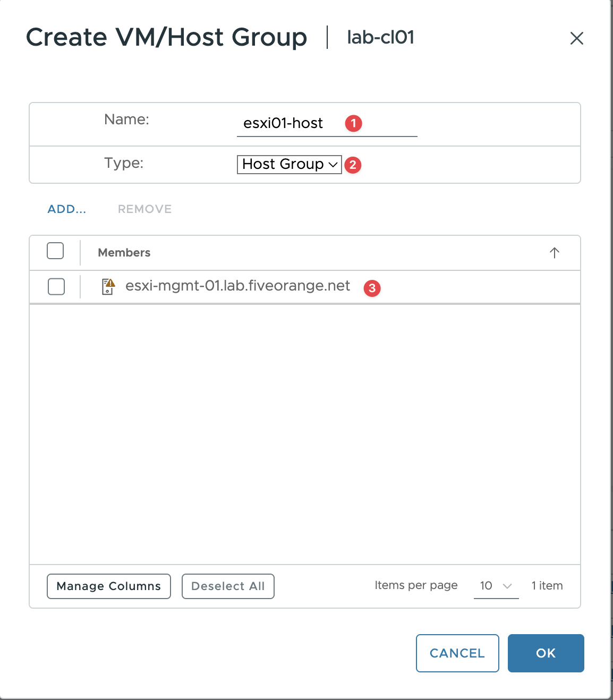Viewport: 613px width, 700px height.
Task: Open the Type dropdown showing Host Group
Action: click(289, 165)
